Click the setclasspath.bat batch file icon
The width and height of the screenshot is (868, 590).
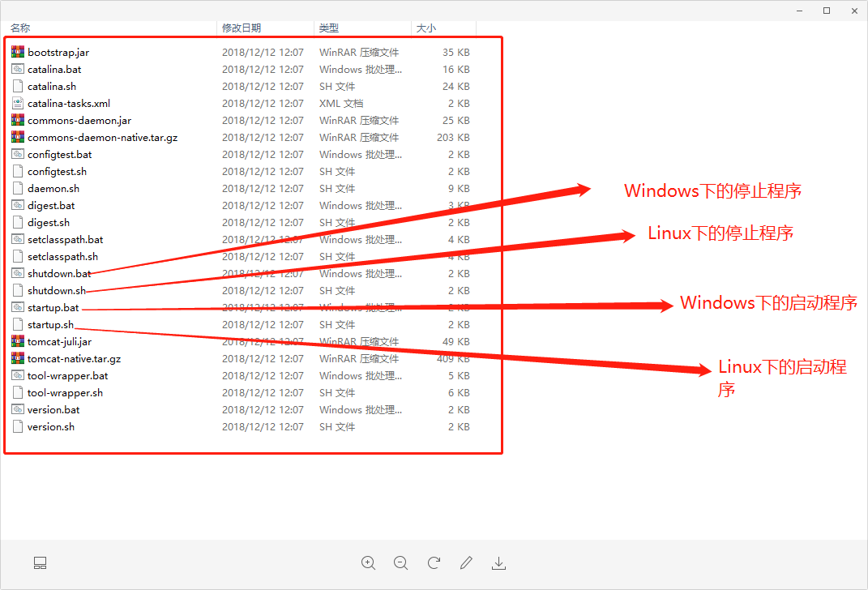(18, 239)
